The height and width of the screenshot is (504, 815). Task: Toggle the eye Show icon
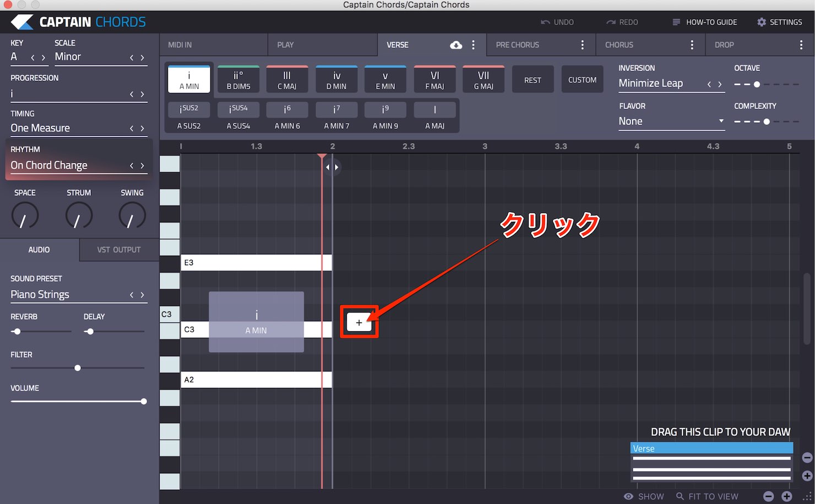[x=628, y=496]
